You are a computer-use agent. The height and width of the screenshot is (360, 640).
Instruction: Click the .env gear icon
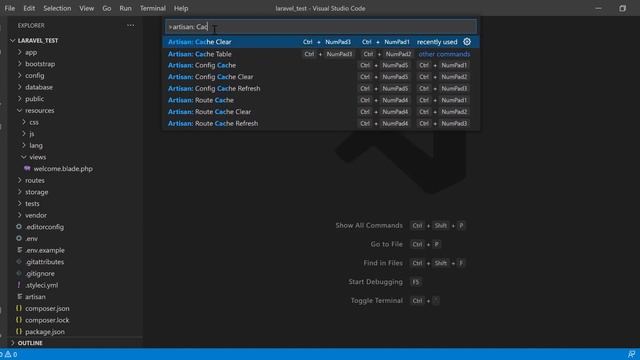(19, 238)
